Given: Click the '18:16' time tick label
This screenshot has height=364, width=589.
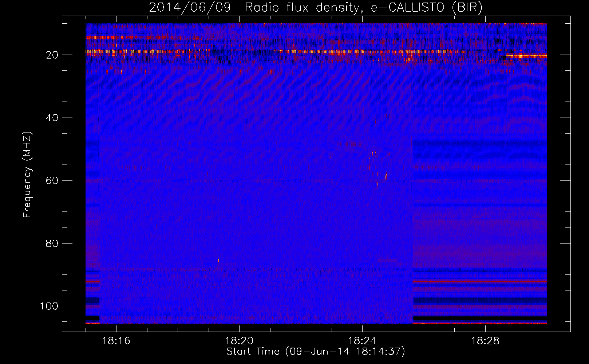Looking at the screenshot, I should point(116,341).
